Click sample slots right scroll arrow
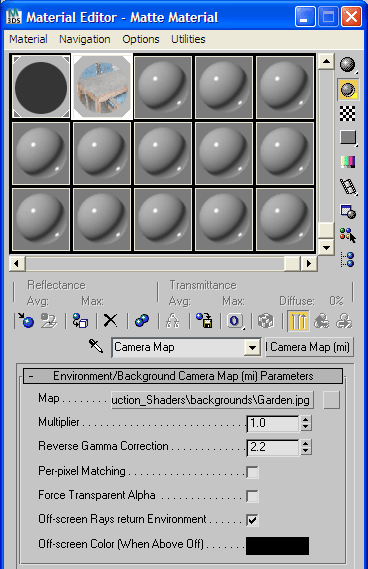This screenshot has height=569, width=368. tap(309, 263)
